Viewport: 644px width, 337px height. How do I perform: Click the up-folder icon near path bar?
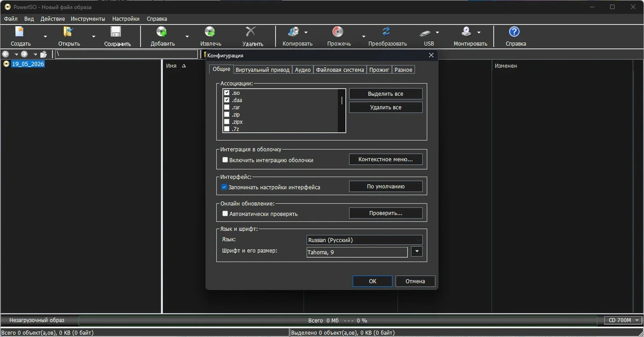click(43, 54)
